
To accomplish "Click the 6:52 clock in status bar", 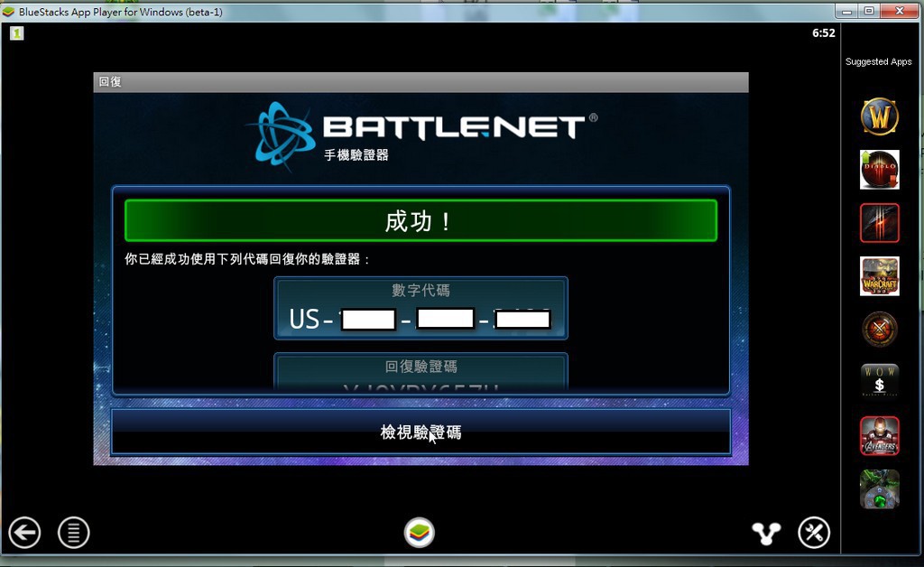I will pyautogui.click(x=823, y=33).
